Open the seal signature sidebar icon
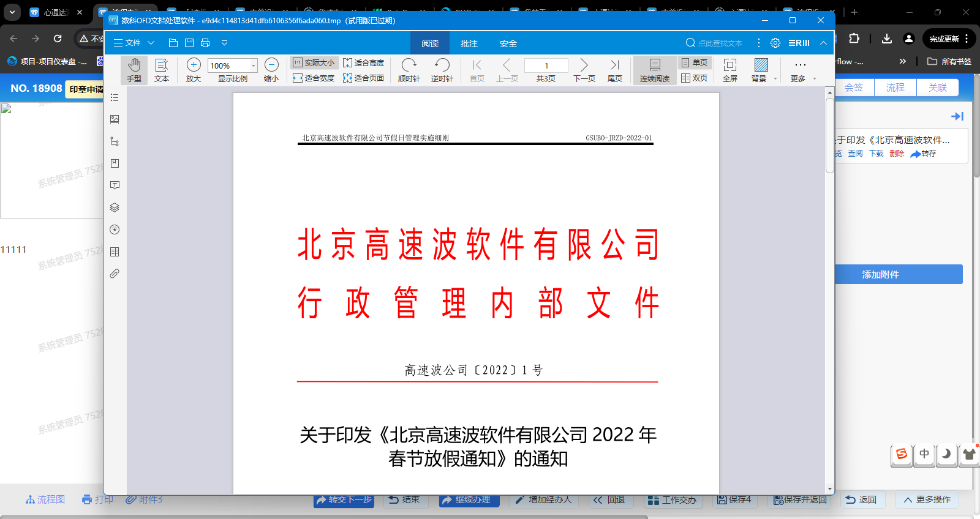Viewport: 980px width, 519px height. [x=115, y=230]
